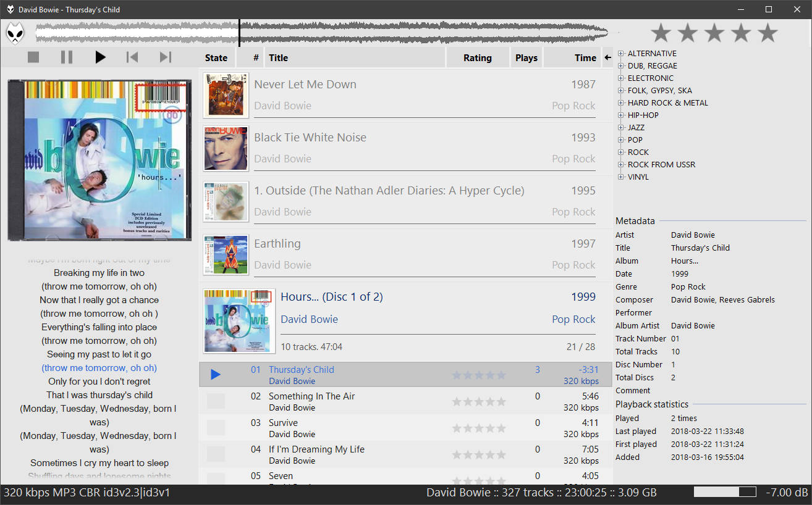Set one star in the large top rating bar
The height and width of the screenshot is (505, 812).
pyautogui.click(x=661, y=33)
